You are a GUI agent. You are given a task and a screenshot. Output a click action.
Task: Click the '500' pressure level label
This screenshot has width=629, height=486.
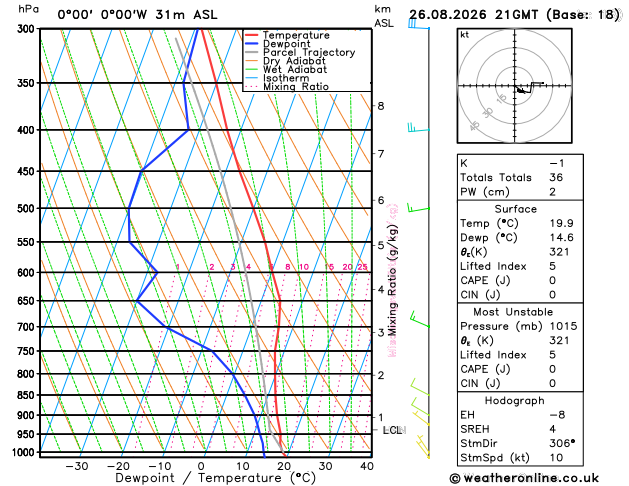tap(28, 209)
